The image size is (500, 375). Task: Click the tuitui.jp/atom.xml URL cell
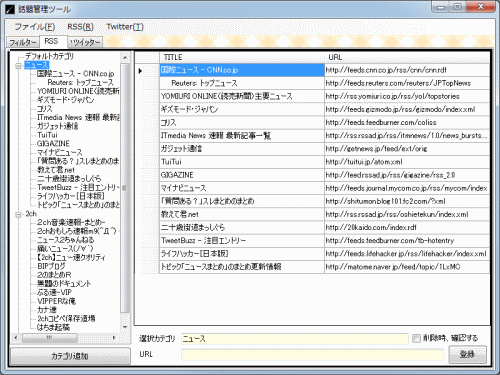point(407,162)
